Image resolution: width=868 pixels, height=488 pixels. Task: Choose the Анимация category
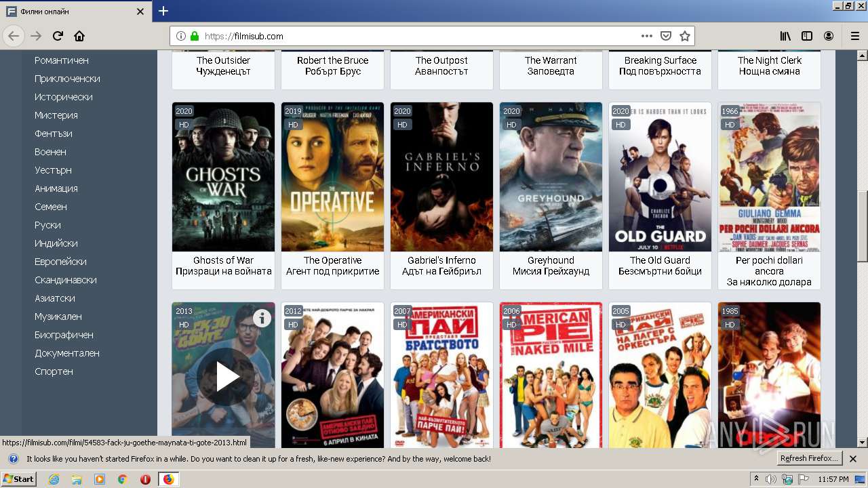pos(56,188)
